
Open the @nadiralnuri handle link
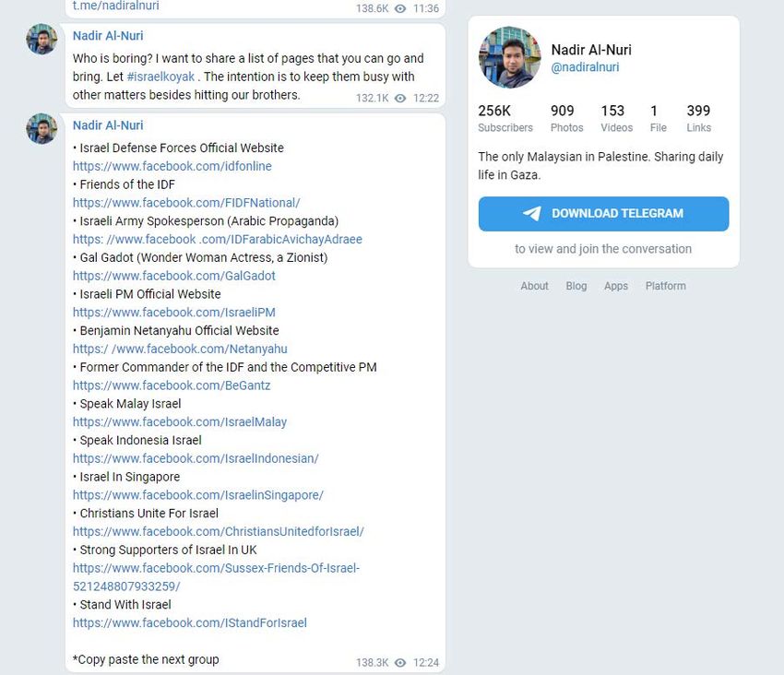pos(585,67)
